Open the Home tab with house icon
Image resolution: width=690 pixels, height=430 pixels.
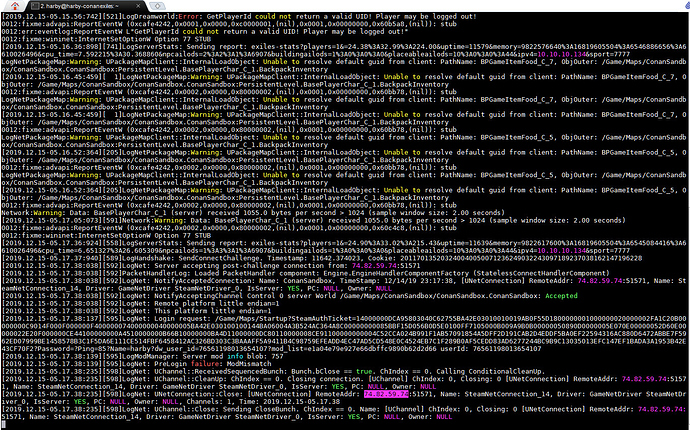[x=15, y=6]
